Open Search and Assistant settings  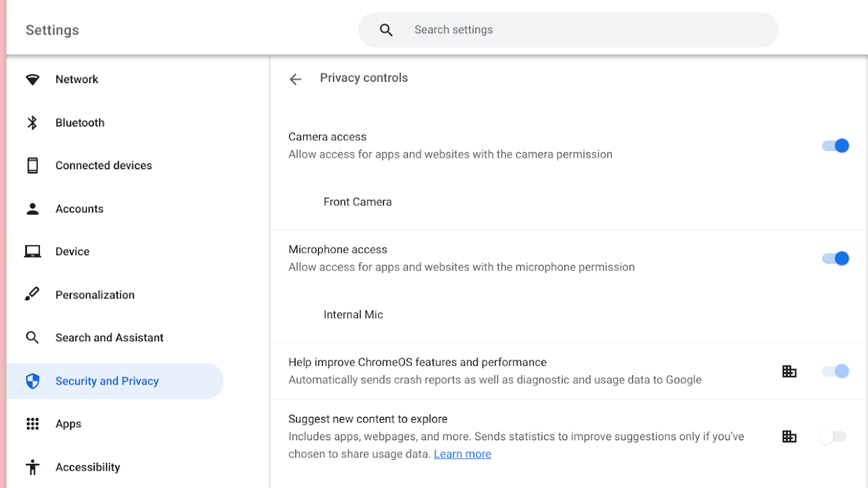point(109,338)
